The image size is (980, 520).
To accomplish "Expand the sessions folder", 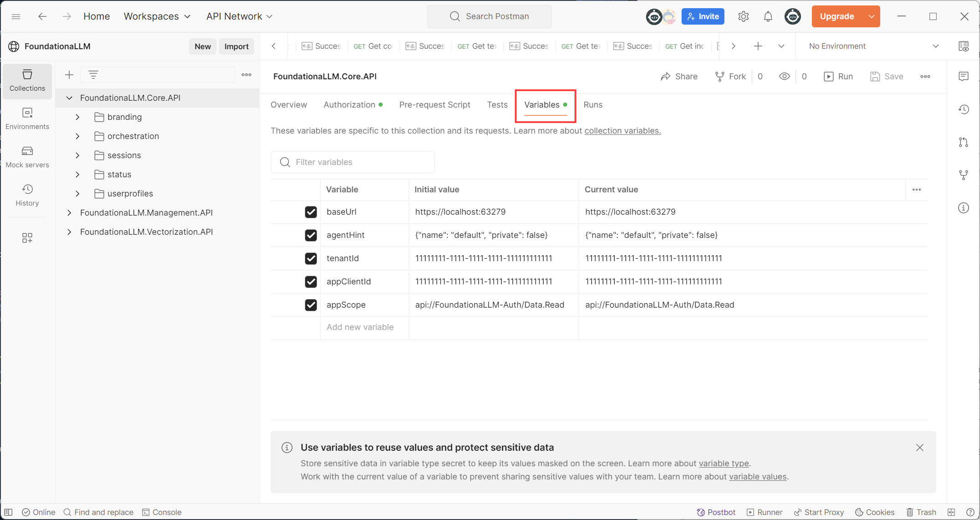I will click(77, 155).
